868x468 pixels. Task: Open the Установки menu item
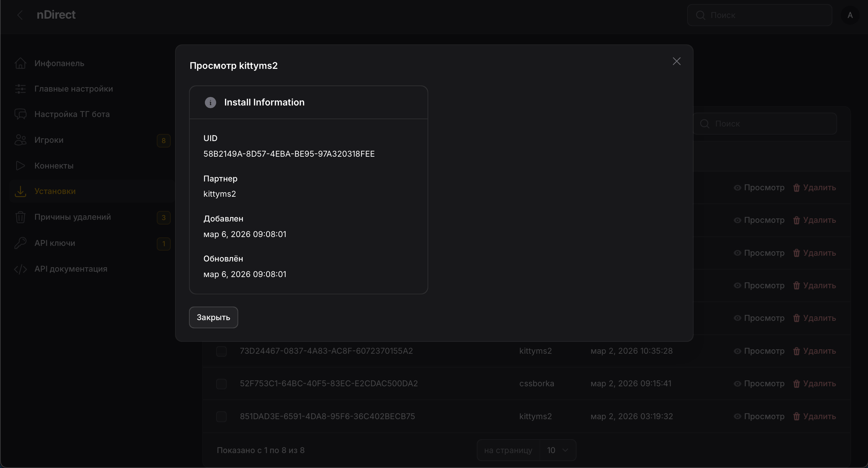(x=55, y=191)
